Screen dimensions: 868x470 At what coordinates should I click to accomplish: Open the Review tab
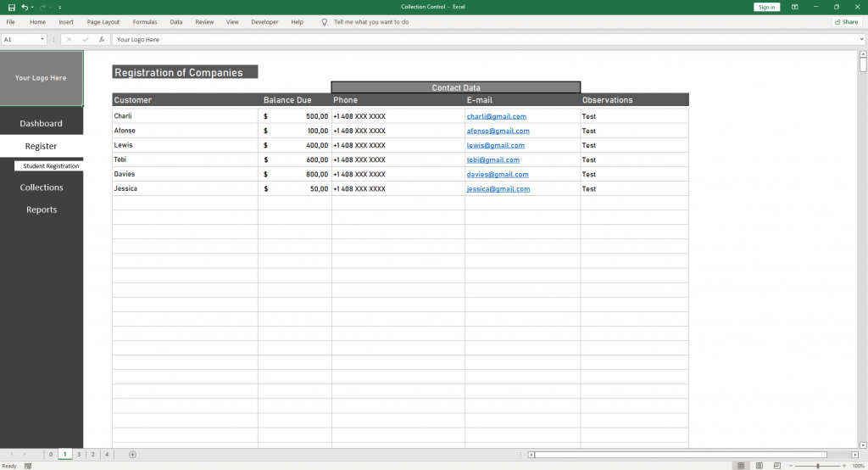point(204,22)
